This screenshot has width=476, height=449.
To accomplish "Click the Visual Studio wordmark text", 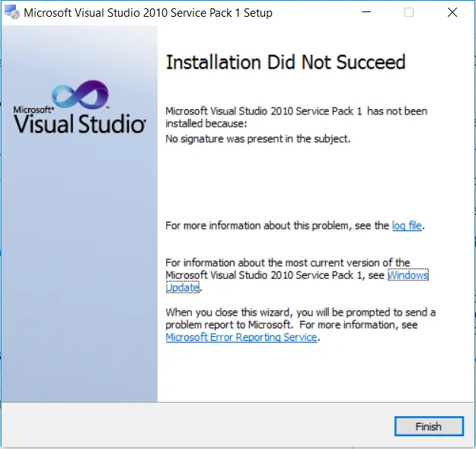I will (x=80, y=123).
